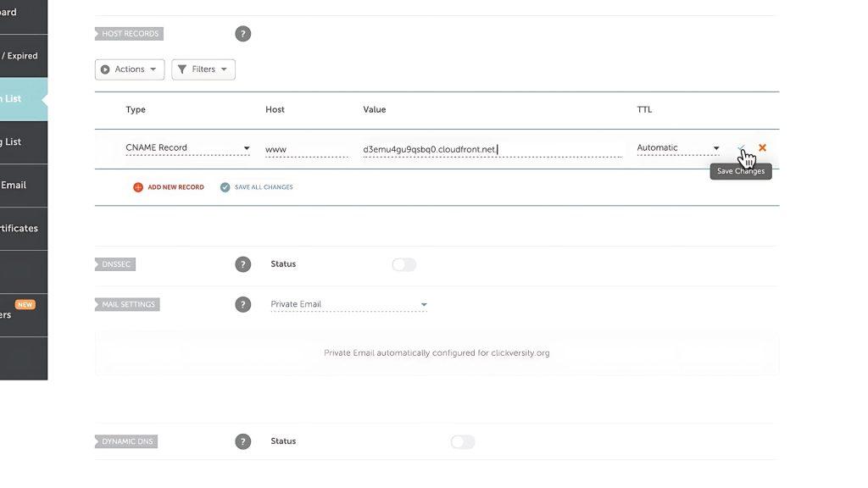868x488 pixels.
Task: Click the Save Changes tooltip
Action: click(x=741, y=171)
